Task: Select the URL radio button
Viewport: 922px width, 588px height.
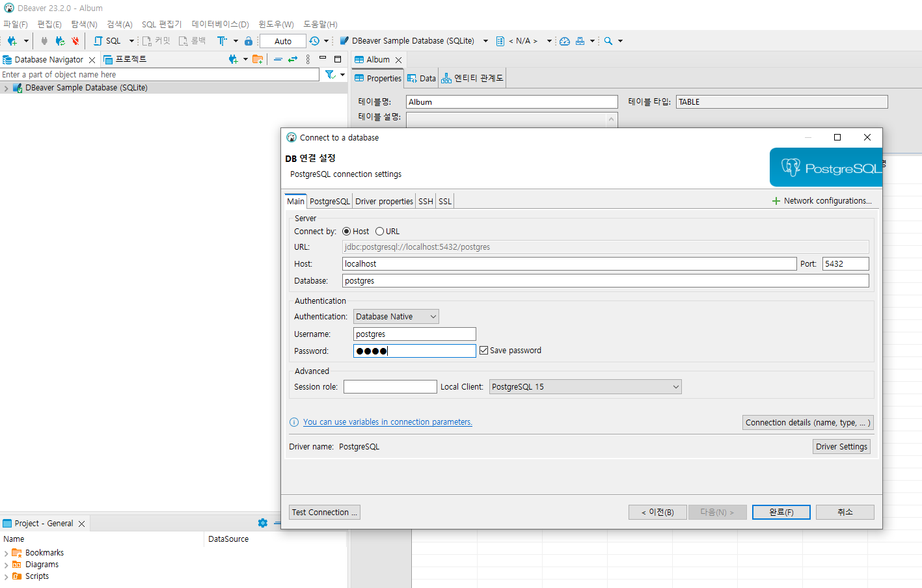Action: tap(379, 232)
